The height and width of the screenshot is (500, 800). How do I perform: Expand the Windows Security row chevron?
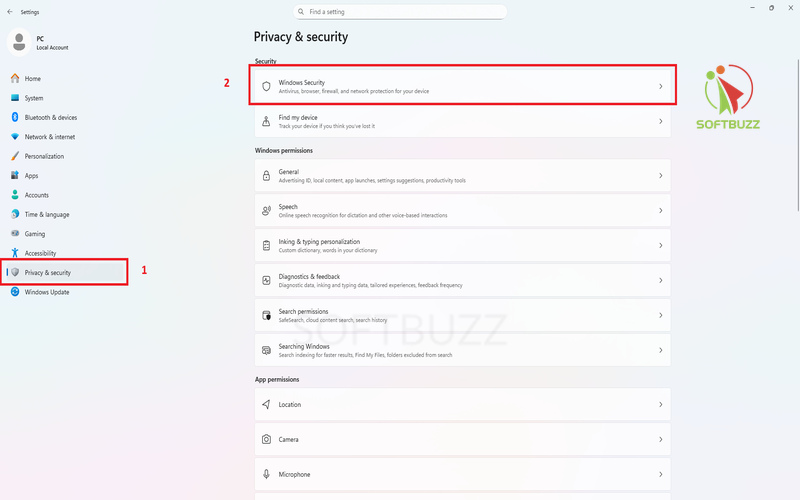tap(661, 86)
